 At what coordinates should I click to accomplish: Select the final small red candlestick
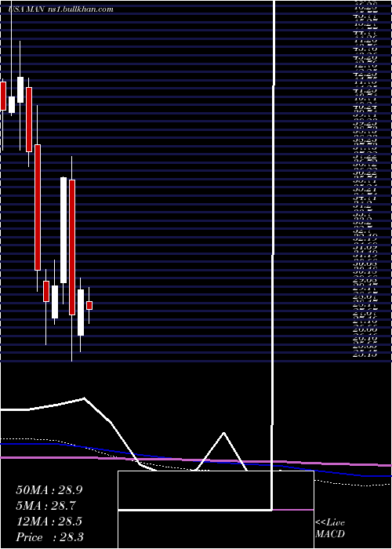coord(89,305)
